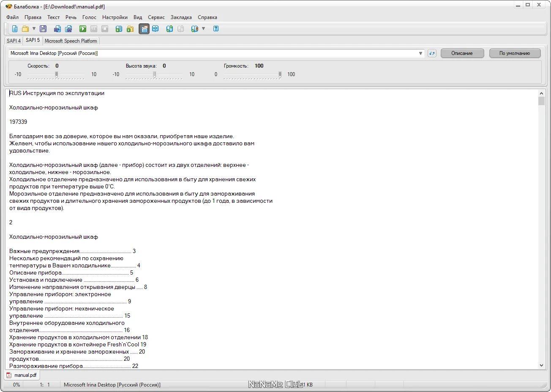
Task: Start reading aloud with the green Play button
Action: tap(83, 29)
